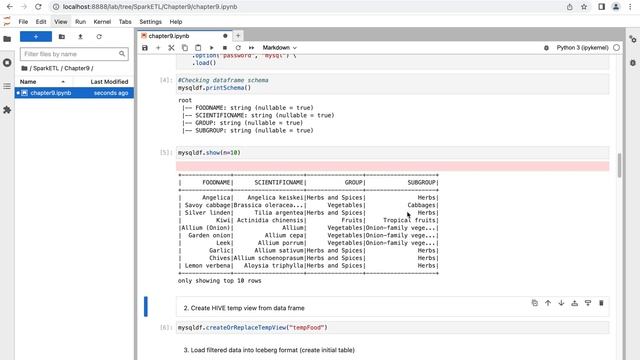Open the Help menu
640x360 pixels.
click(x=176, y=22)
